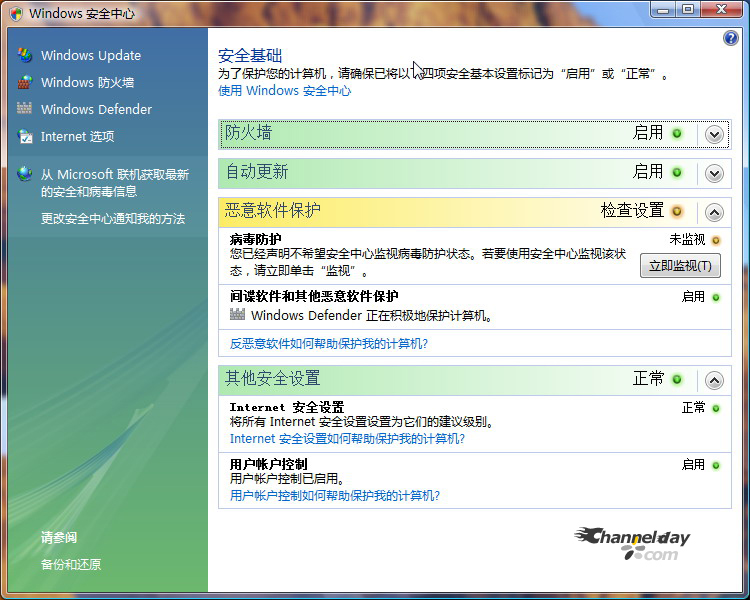750x600 pixels.
Task: Click green light beside Internet 安全设置 正常
Action: [x=716, y=409]
